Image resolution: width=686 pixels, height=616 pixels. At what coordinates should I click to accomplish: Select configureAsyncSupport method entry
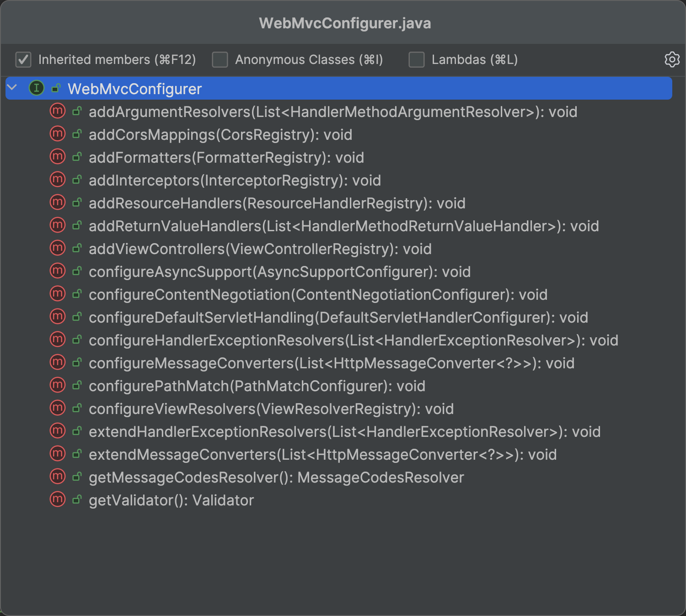tap(280, 271)
